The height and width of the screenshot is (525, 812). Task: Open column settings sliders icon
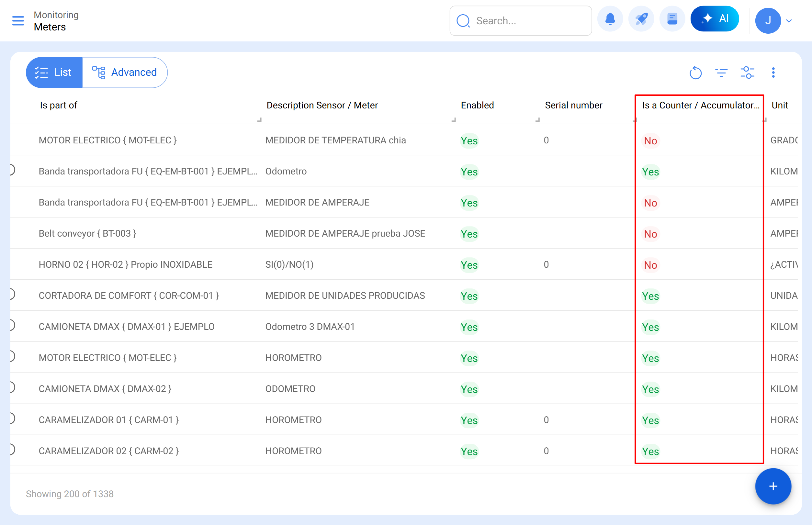(x=747, y=73)
